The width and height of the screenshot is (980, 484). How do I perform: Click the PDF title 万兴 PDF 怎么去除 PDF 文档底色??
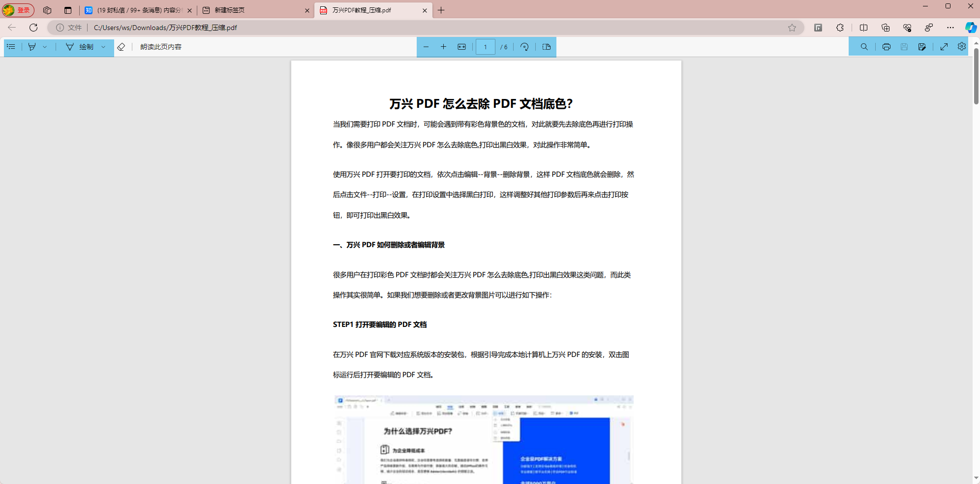[x=481, y=104]
